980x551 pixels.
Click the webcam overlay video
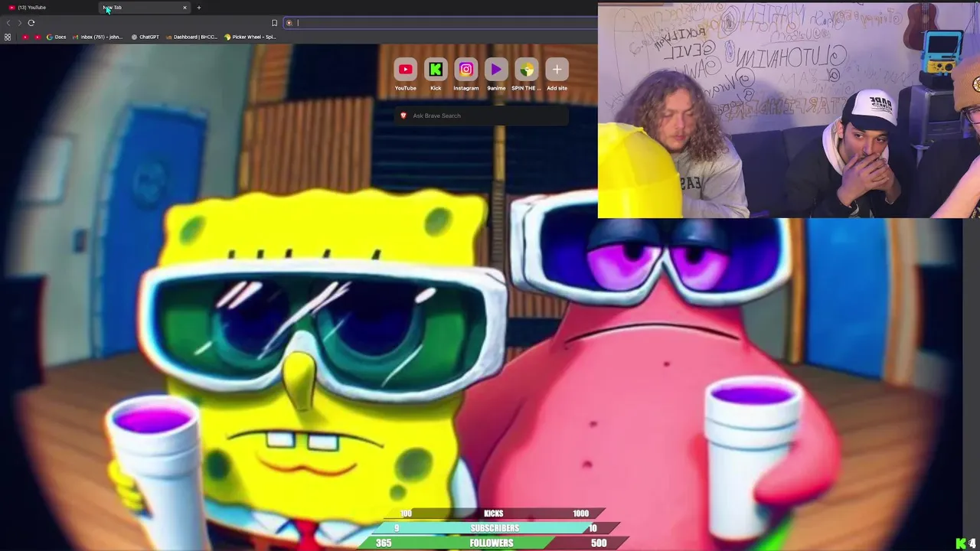(789, 111)
